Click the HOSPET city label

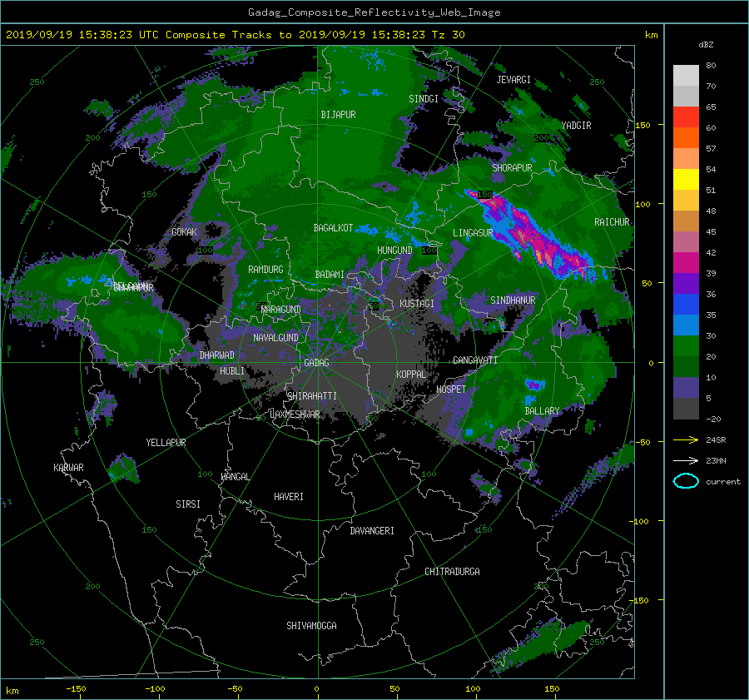(x=451, y=390)
